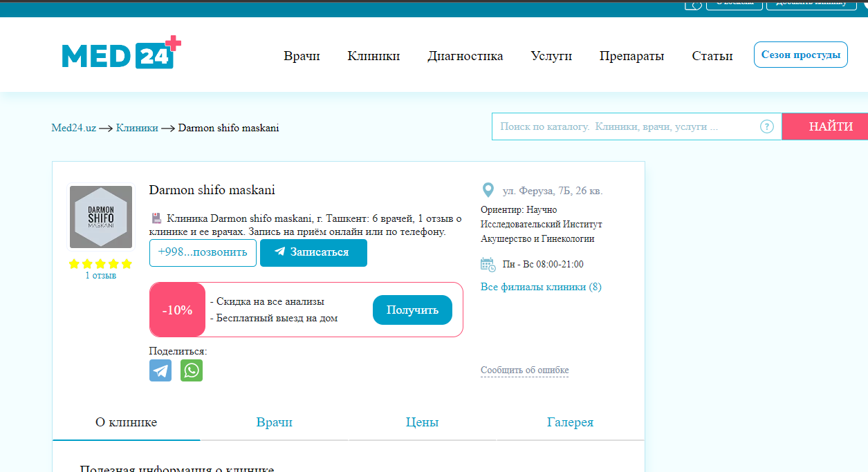Click the +998...позвонить phone button

click(203, 252)
